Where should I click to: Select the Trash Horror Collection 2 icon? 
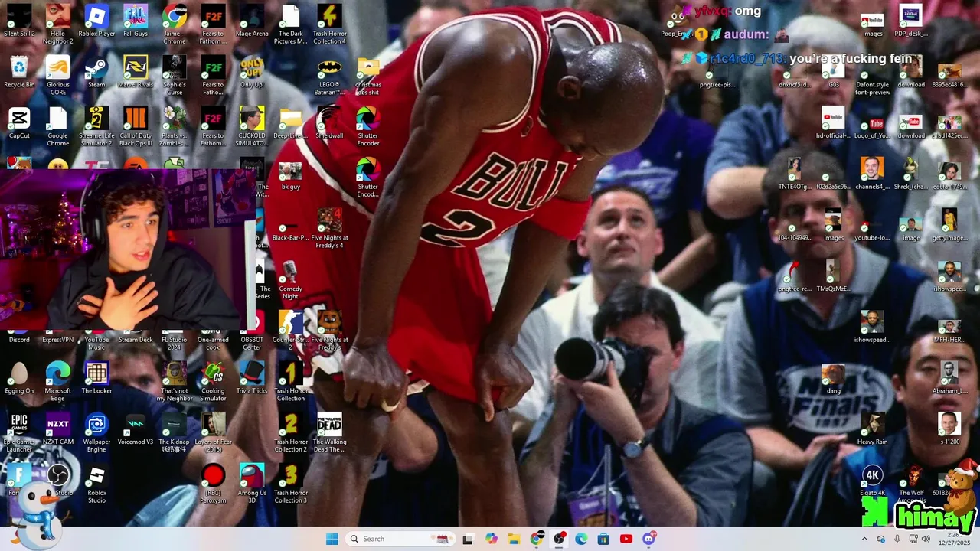pos(290,432)
